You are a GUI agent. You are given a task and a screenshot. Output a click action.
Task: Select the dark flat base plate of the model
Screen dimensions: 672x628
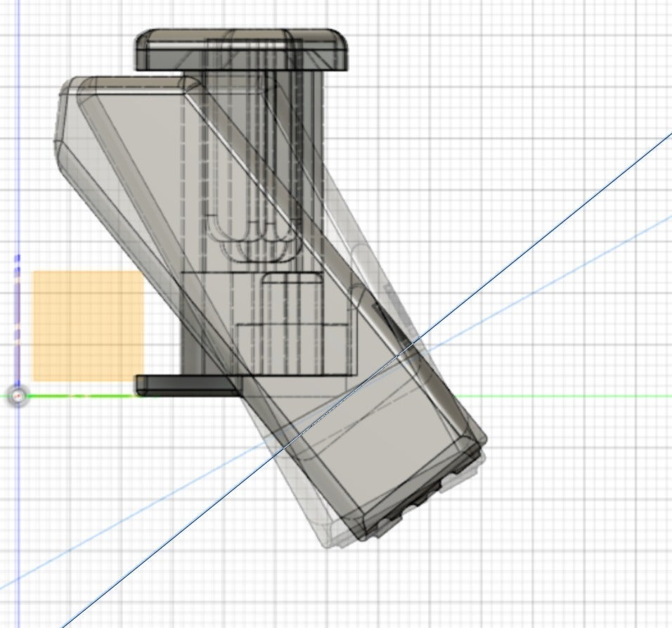pyautogui.click(x=188, y=385)
